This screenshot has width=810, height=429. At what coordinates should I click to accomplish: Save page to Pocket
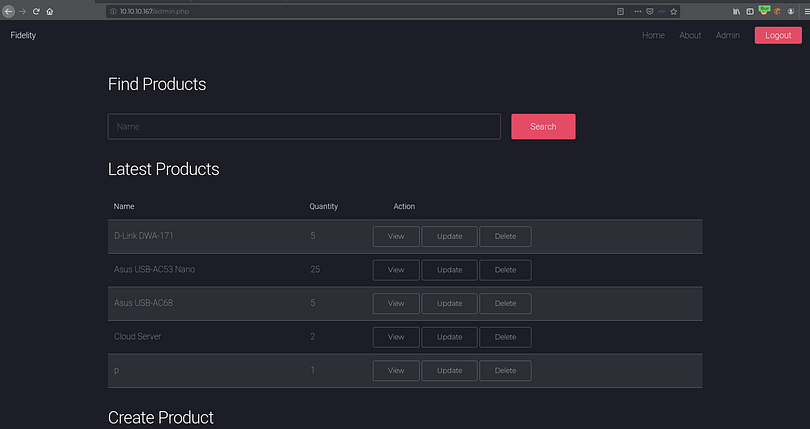[650, 11]
